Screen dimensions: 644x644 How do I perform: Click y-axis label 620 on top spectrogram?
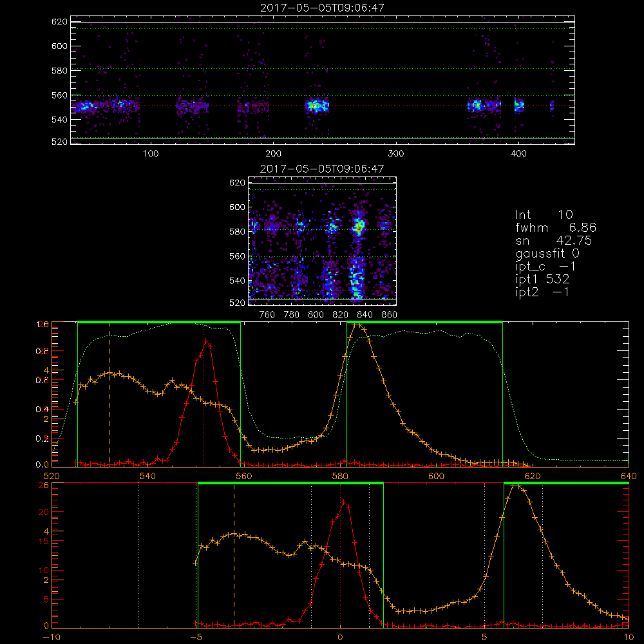(59, 21)
